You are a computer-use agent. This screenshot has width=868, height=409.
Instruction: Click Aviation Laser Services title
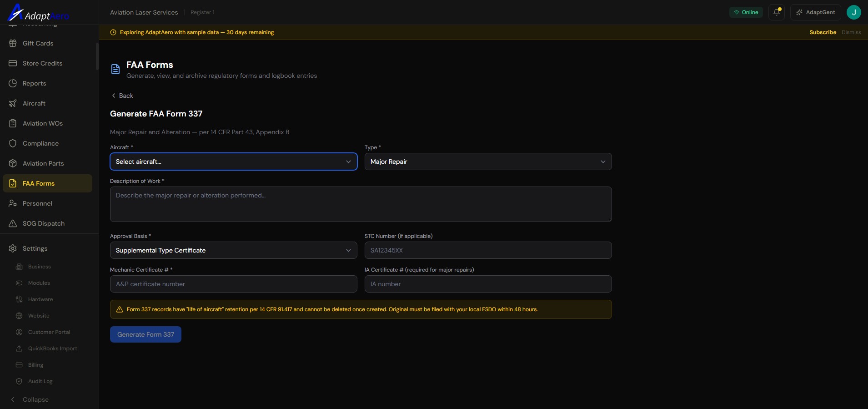pyautogui.click(x=144, y=12)
